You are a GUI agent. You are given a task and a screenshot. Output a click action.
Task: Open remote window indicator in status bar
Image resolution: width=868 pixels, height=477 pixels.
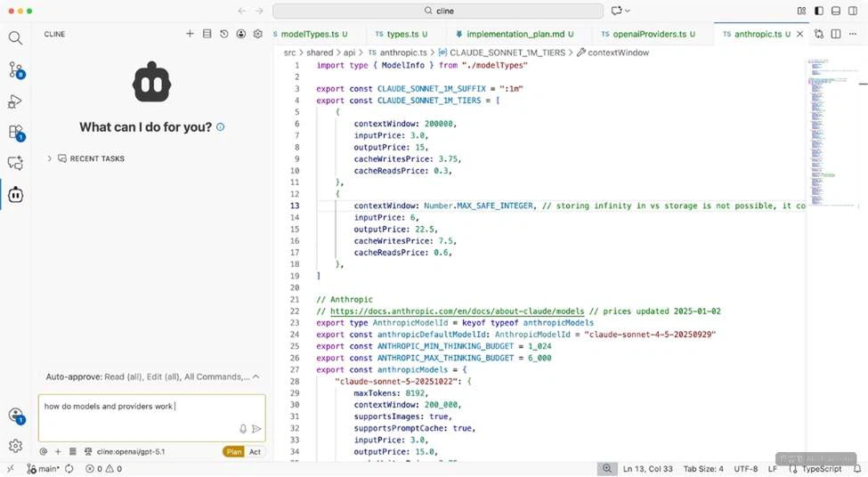click(10, 469)
